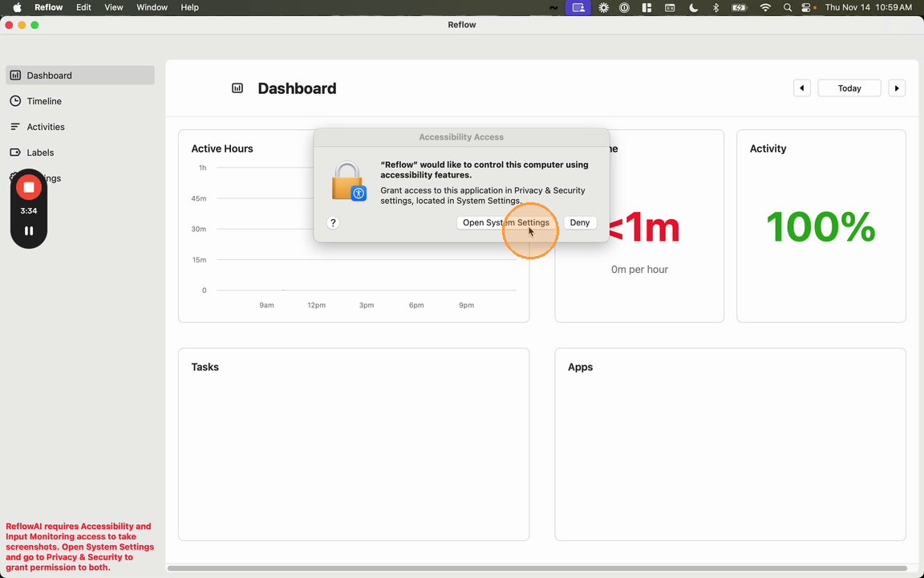Open the Dashboard sidebar item
Viewport: 924px width, 578px height.
point(80,75)
